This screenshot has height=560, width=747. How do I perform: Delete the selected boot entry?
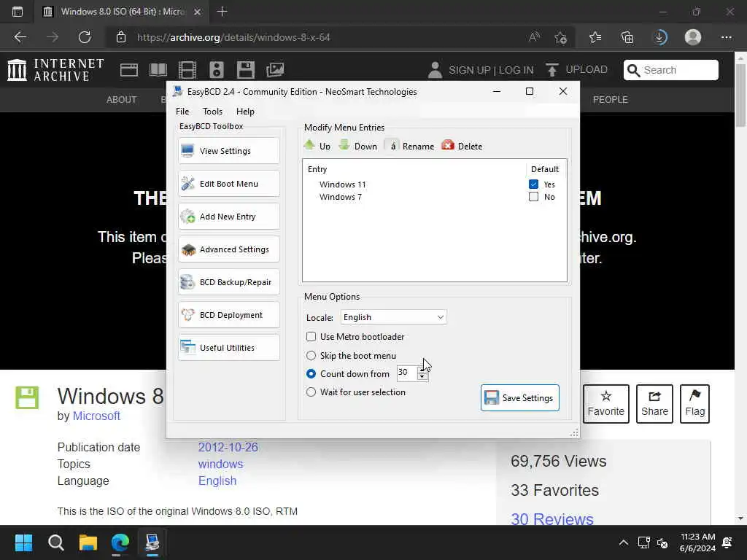[462, 146]
